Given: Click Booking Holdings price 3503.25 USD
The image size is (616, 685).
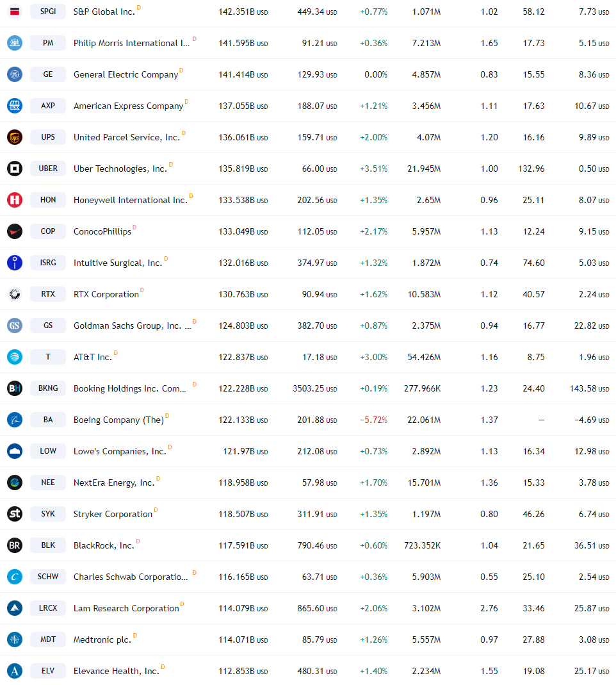Looking at the screenshot, I should pyautogui.click(x=315, y=388).
